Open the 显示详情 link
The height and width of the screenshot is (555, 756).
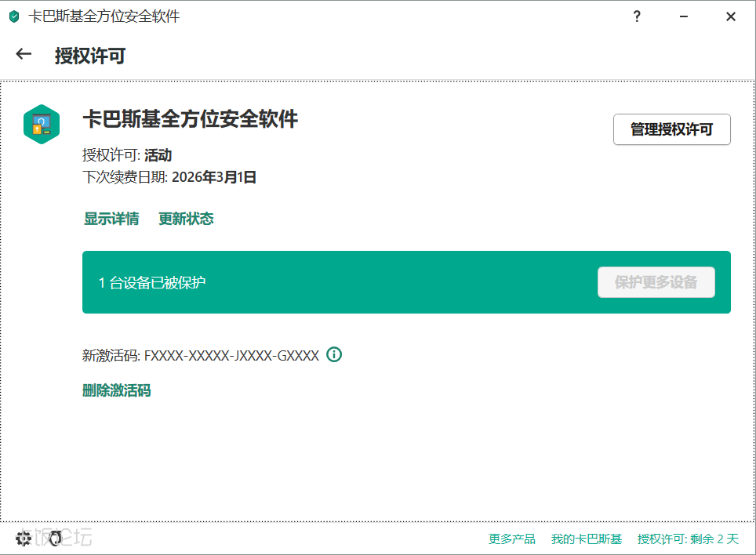tap(111, 219)
